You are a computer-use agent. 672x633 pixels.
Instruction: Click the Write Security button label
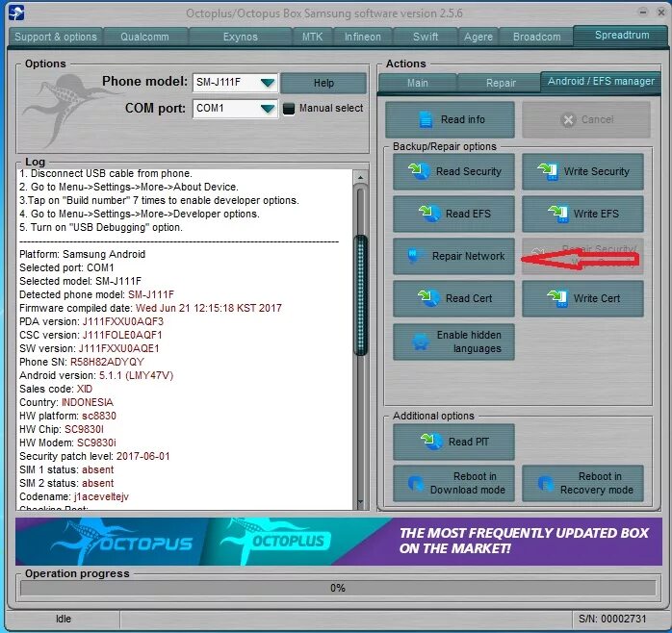pyautogui.click(x=597, y=171)
